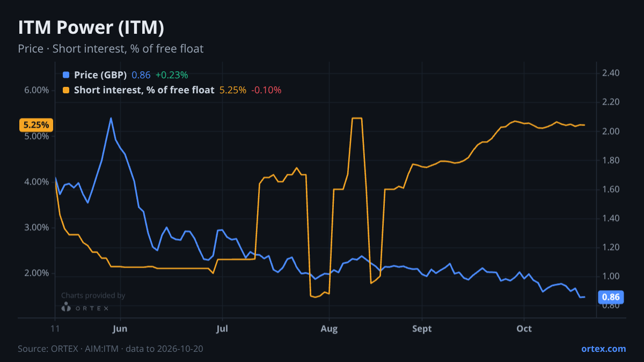Image resolution: width=644 pixels, height=362 pixels.
Task: Click the Price · Short interest subtitle
Action: 111,49
